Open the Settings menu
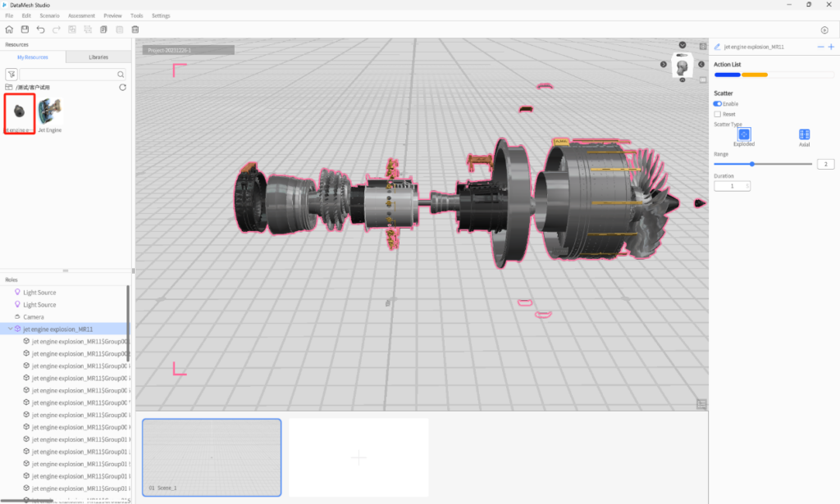This screenshot has height=504, width=840. (161, 16)
